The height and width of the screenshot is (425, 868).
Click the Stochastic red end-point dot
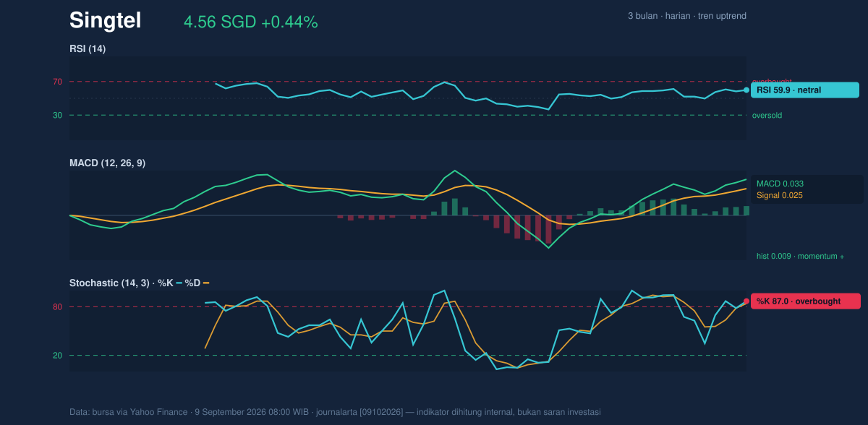click(746, 301)
